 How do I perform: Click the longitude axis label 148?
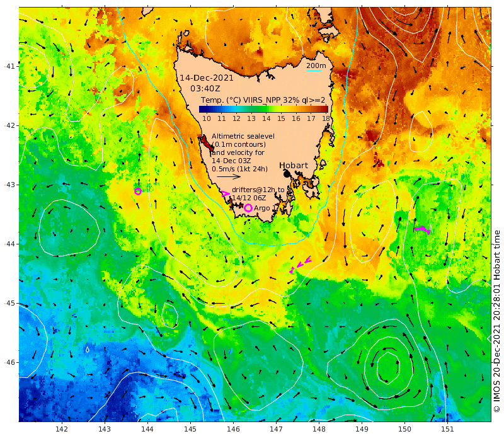[x=319, y=429]
